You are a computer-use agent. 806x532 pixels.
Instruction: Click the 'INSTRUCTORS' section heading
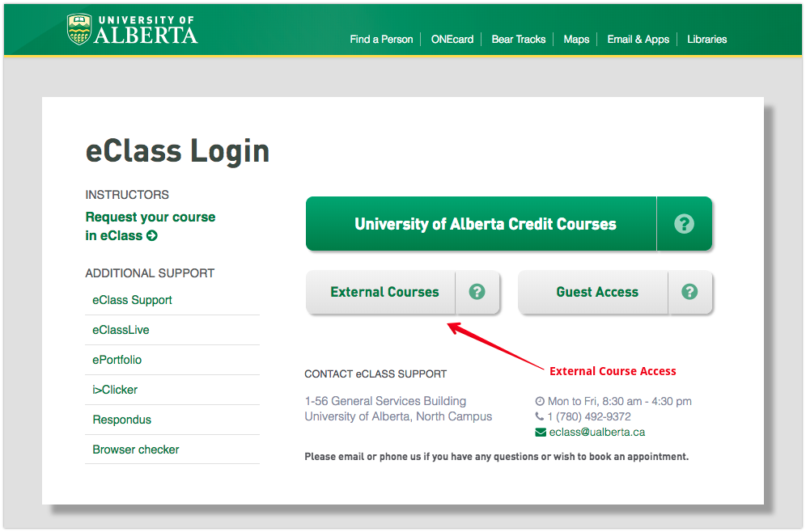pos(127,195)
